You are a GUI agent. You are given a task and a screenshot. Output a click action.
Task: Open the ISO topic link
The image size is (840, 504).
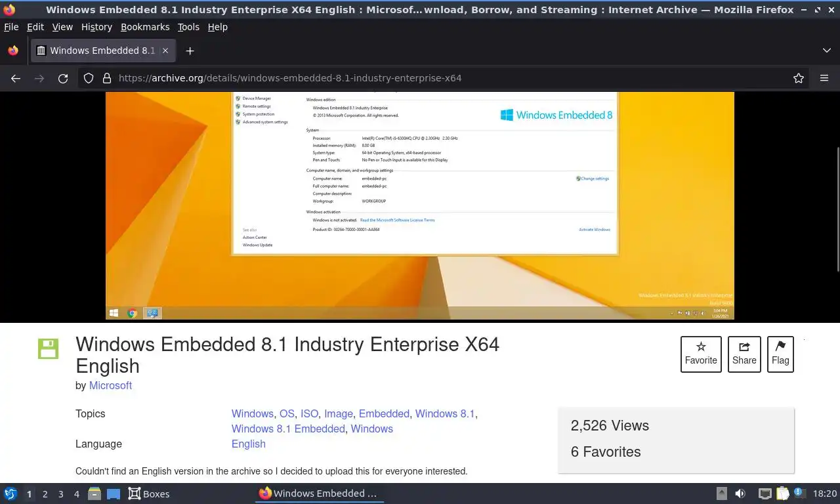[309, 413]
